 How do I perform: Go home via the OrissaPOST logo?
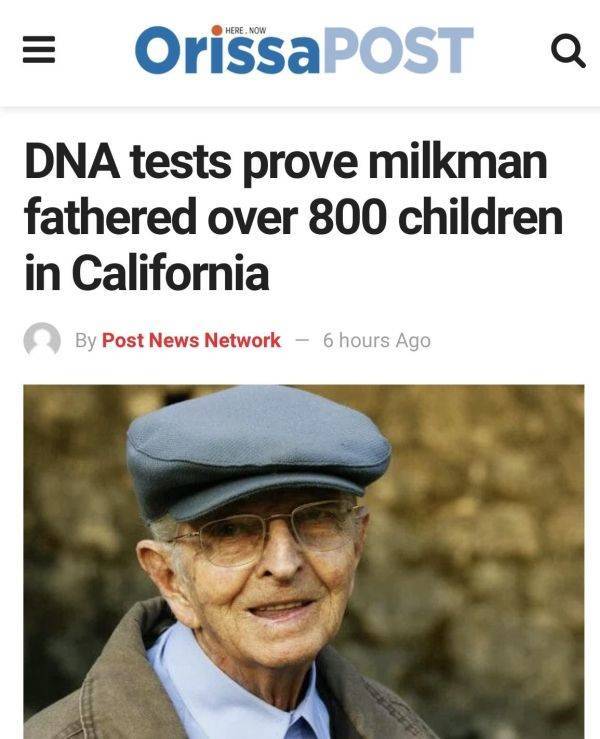point(304,50)
